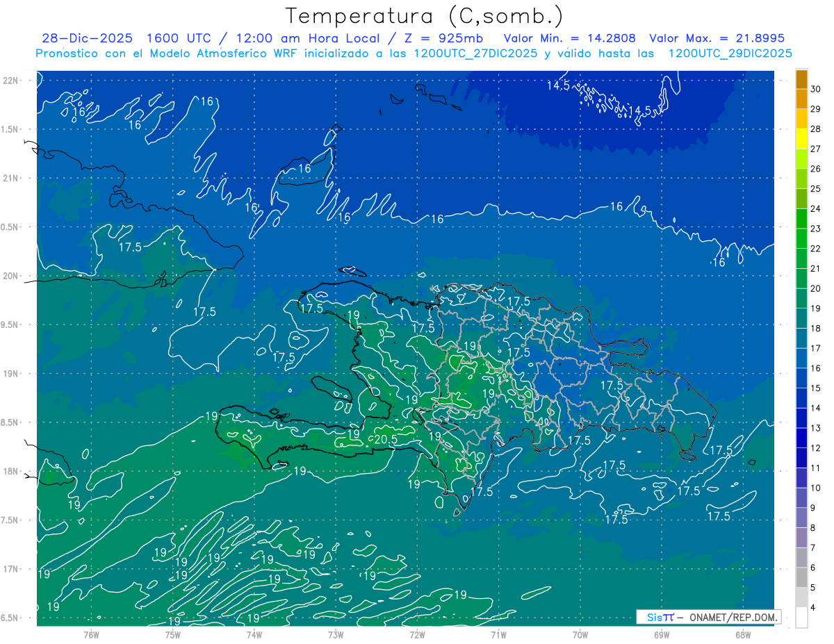Click the "20N" latitude axis label
The height and width of the screenshot is (644, 834).
click(x=10, y=276)
